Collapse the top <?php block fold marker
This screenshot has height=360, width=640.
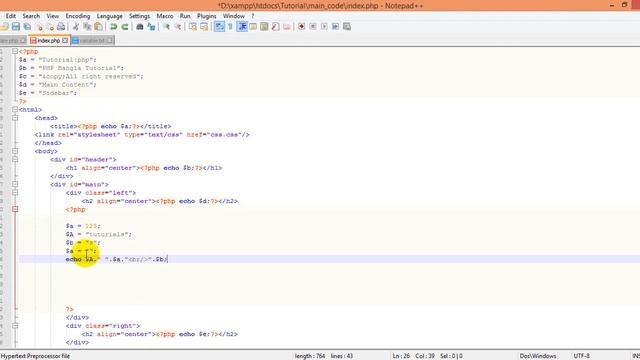pyautogui.click(x=15, y=51)
